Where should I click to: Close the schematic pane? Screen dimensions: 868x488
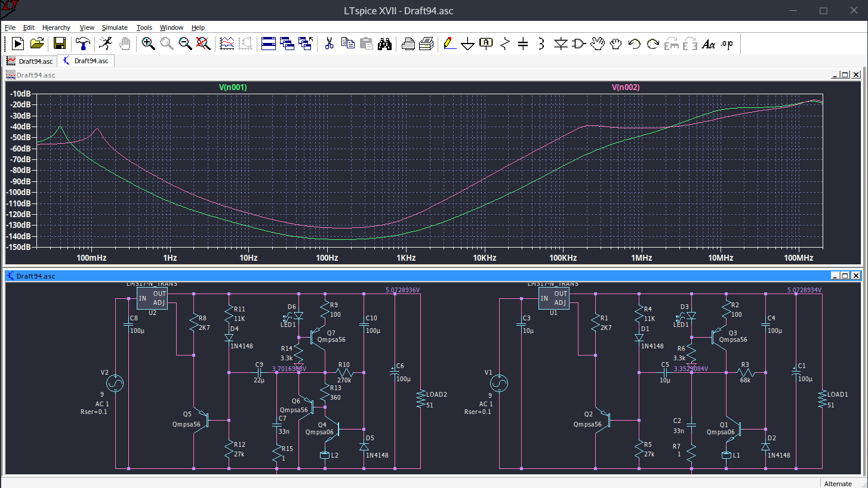pyautogui.click(x=856, y=276)
